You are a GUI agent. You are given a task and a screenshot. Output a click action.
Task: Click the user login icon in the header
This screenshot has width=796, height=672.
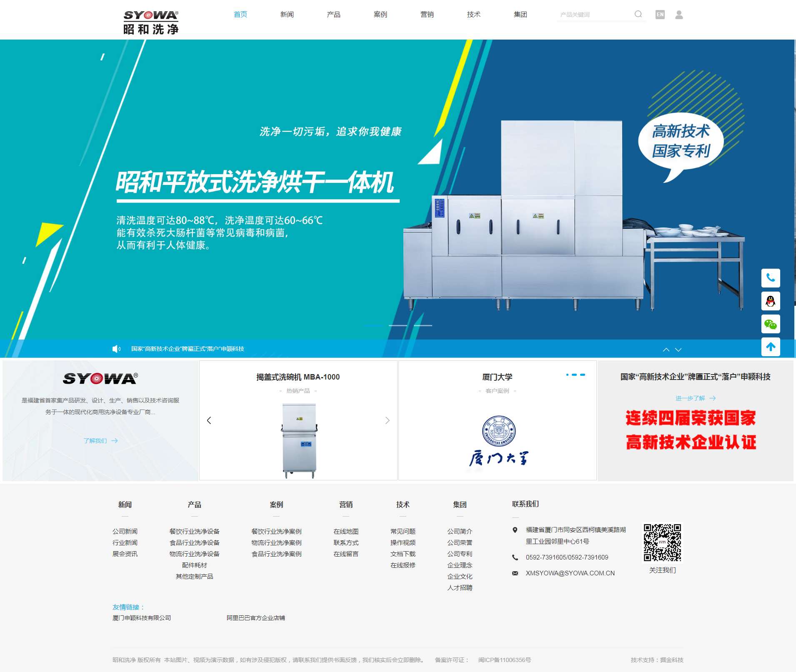(x=679, y=15)
